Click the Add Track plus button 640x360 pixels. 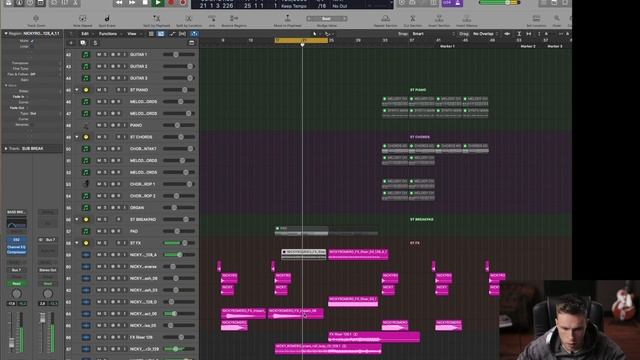coord(71,43)
